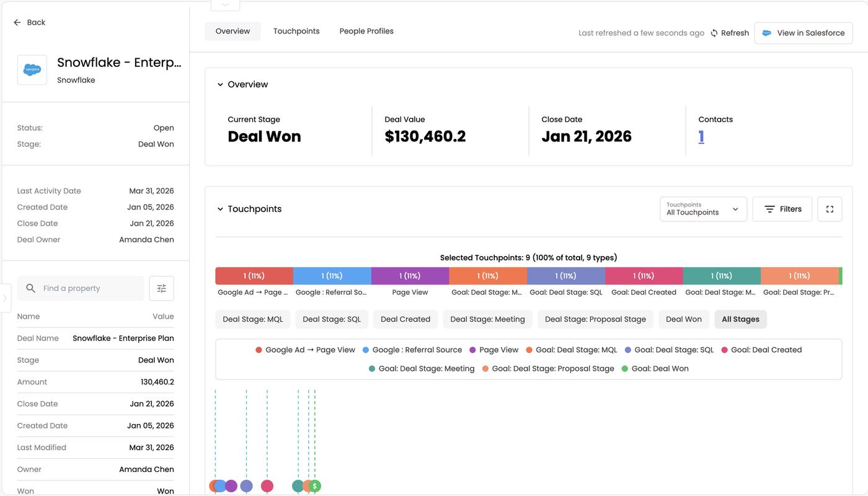Click the Amount value 130,460.2
This screenshot has width=868, height=496.
click(x=157, y=382)
